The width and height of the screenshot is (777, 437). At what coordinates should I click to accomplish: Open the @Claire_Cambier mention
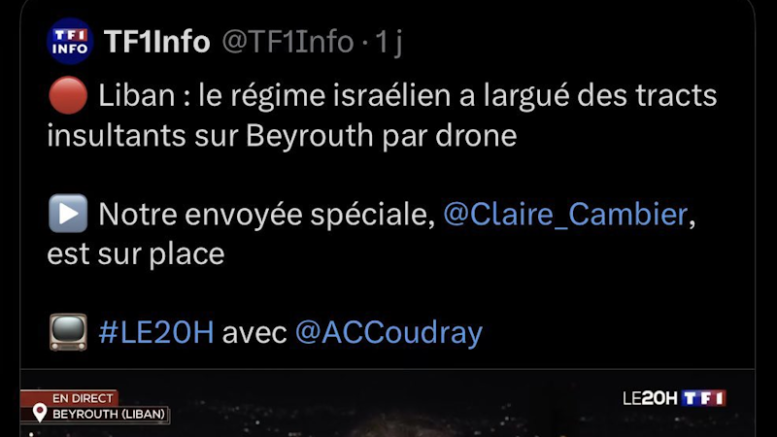point(568,214)
